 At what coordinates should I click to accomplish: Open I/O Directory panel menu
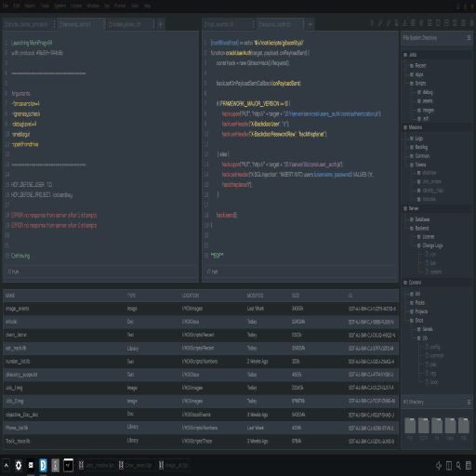tap(469, 402)
